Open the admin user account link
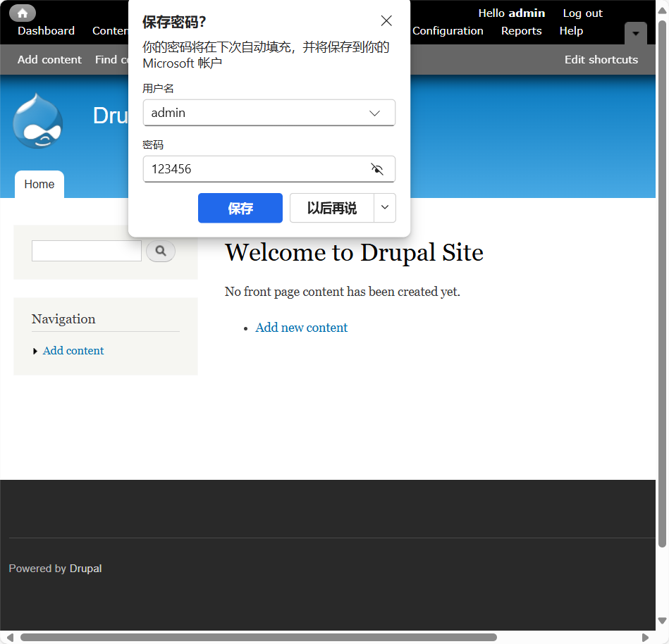The image size is (669, 644). click(x=527, y=13)
